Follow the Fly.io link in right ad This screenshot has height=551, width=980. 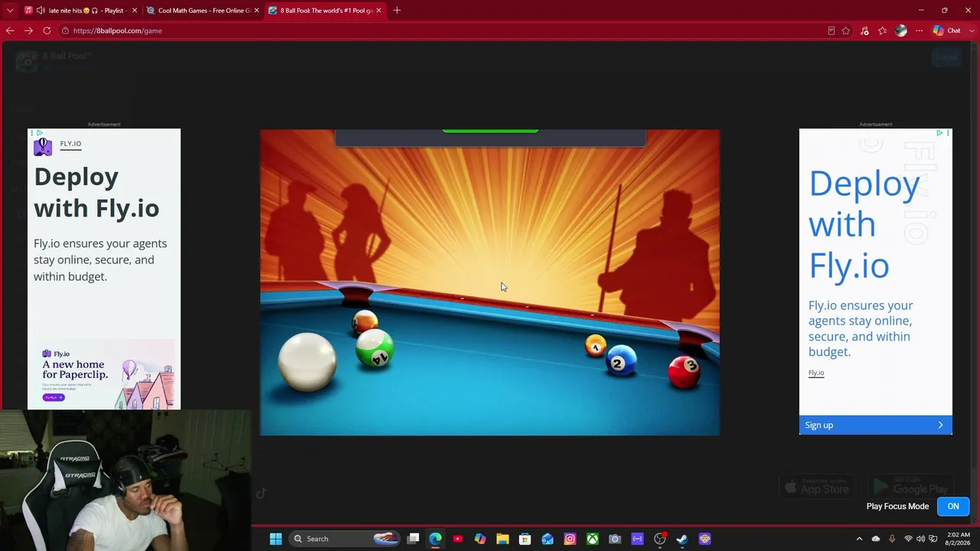pyautogui.click(x=816, y=373)
